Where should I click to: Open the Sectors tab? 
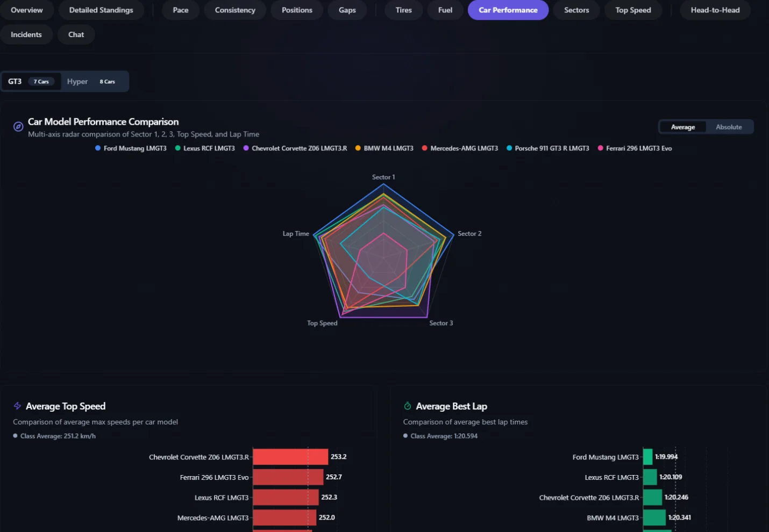coord(576,10)
